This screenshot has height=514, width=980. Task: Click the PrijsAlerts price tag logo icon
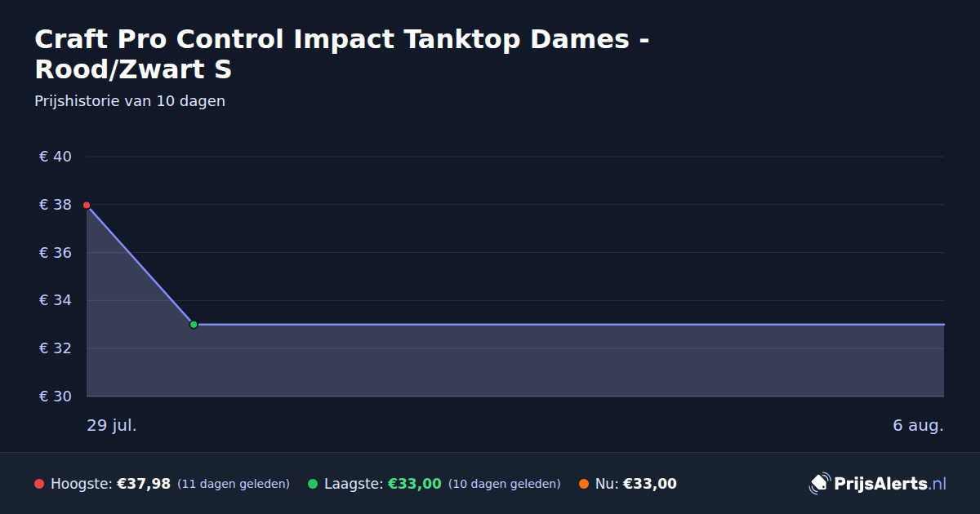pyautogui.click(x=819, y=484)
